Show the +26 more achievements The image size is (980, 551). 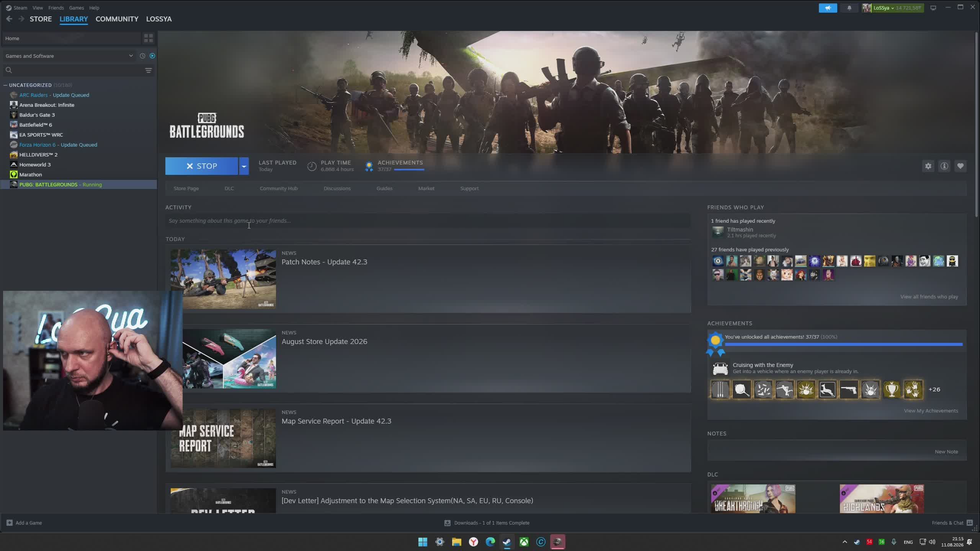tap(934, 390)
